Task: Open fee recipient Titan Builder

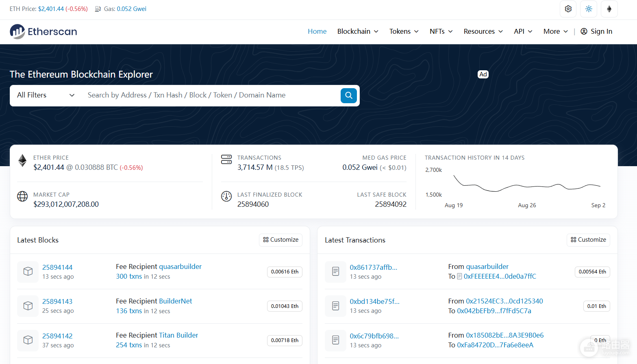Action: 178,335
